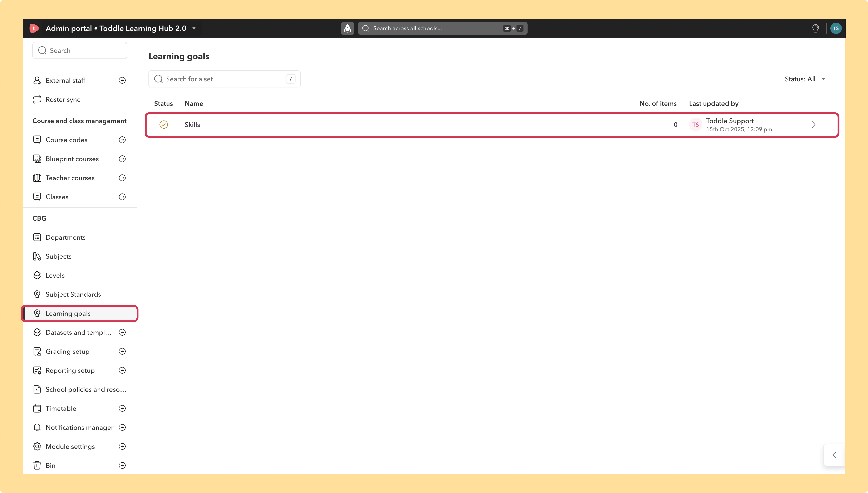
Task: Open the TS user avatar menu
Action: tap(836, 28)
